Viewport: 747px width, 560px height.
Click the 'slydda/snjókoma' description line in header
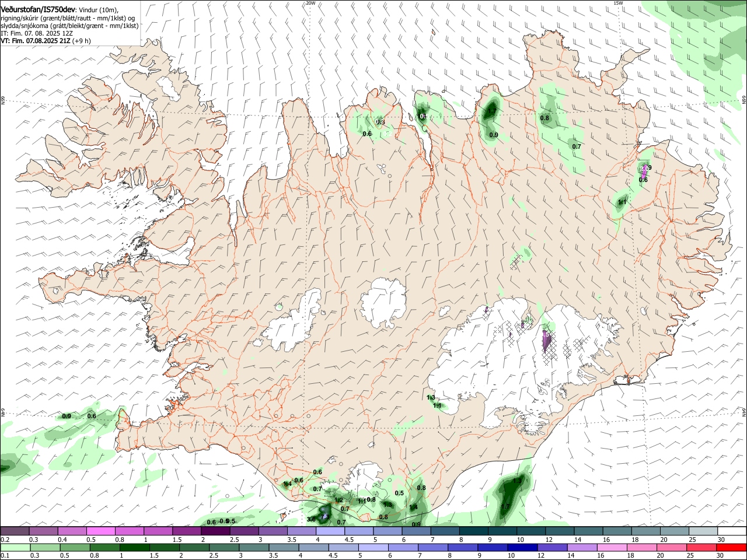click(x=69, y=26)
